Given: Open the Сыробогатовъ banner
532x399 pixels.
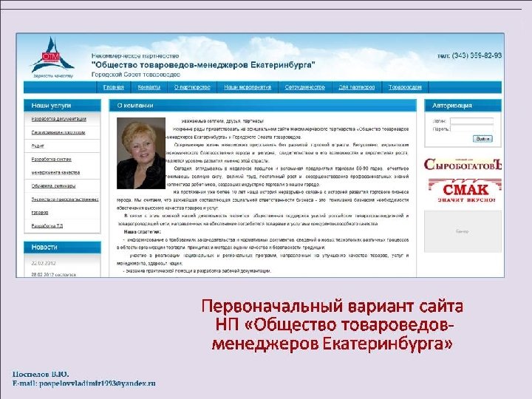Looking at the screenshot, I should pos(463,165).
